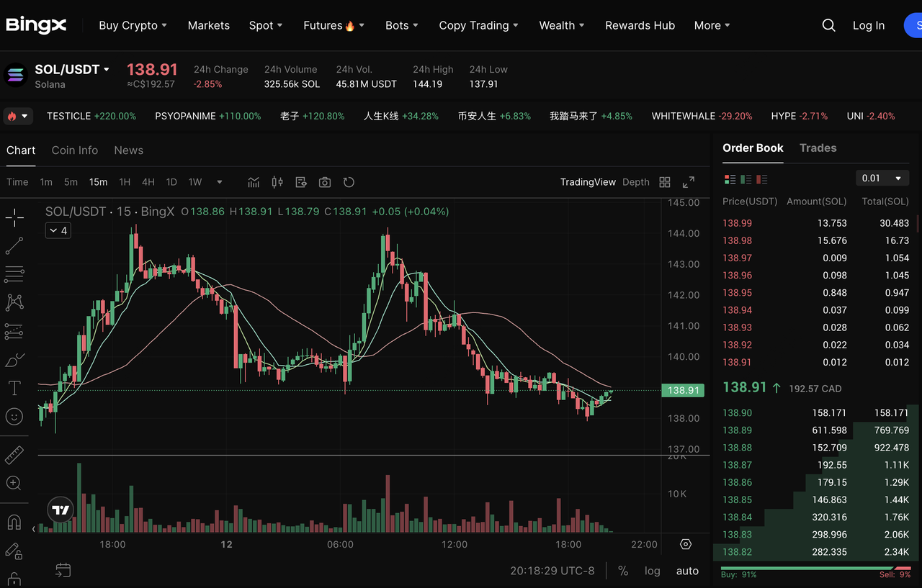Toggle auto scale on chart
922x588 pixels.
tap(687, 571)
